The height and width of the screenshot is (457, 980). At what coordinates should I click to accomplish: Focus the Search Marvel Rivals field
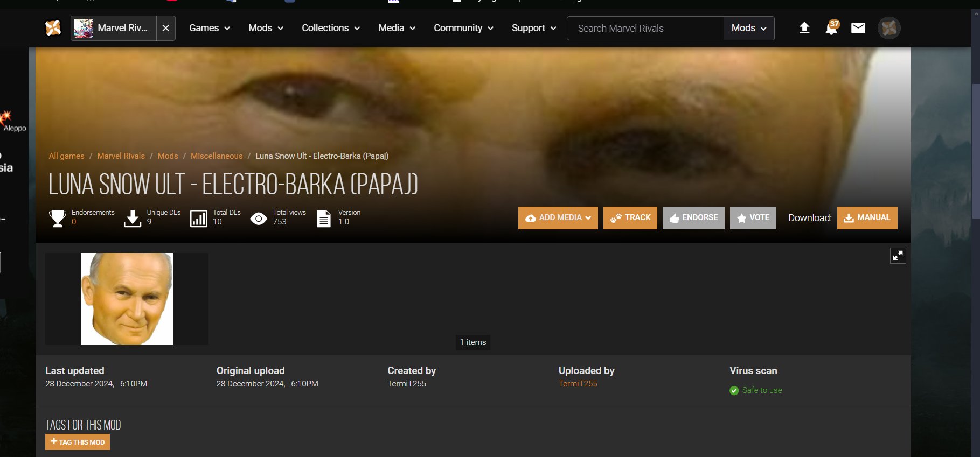click(645, 28)
